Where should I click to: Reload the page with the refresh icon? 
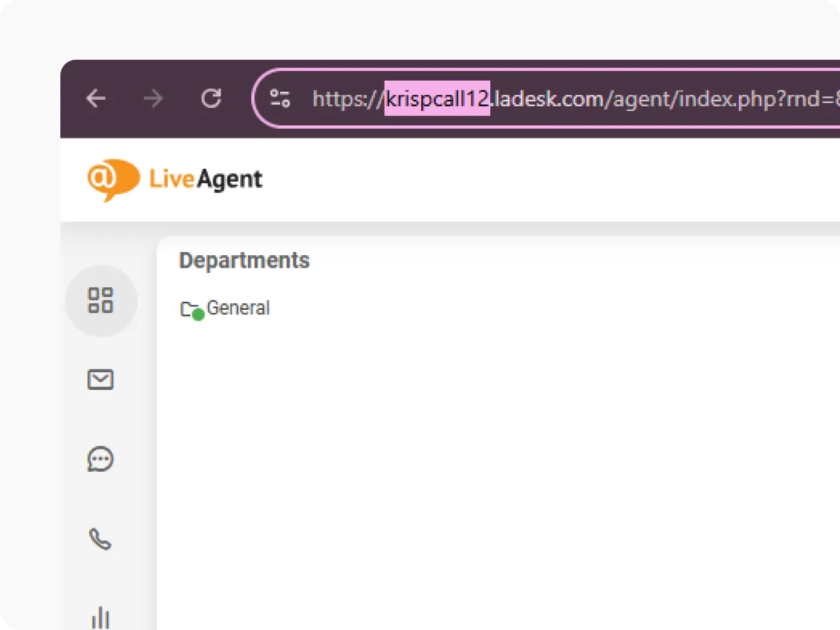[211, 98]
